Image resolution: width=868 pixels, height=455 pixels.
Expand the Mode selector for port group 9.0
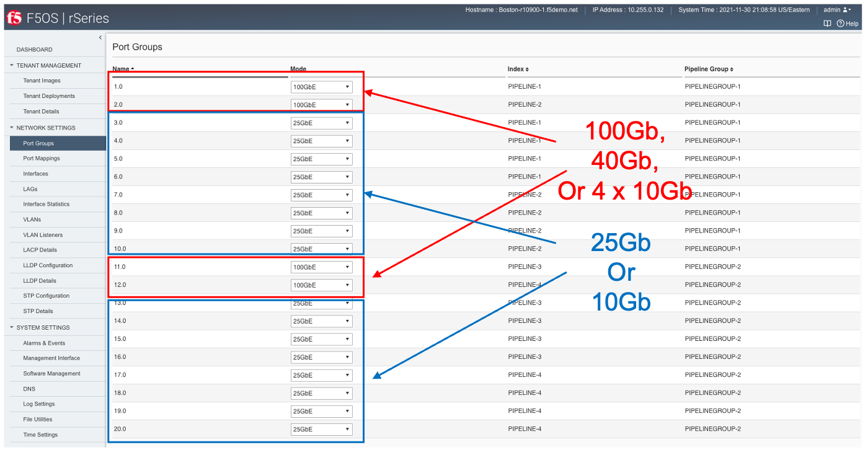pyautogui.click(x=321, y=231)
